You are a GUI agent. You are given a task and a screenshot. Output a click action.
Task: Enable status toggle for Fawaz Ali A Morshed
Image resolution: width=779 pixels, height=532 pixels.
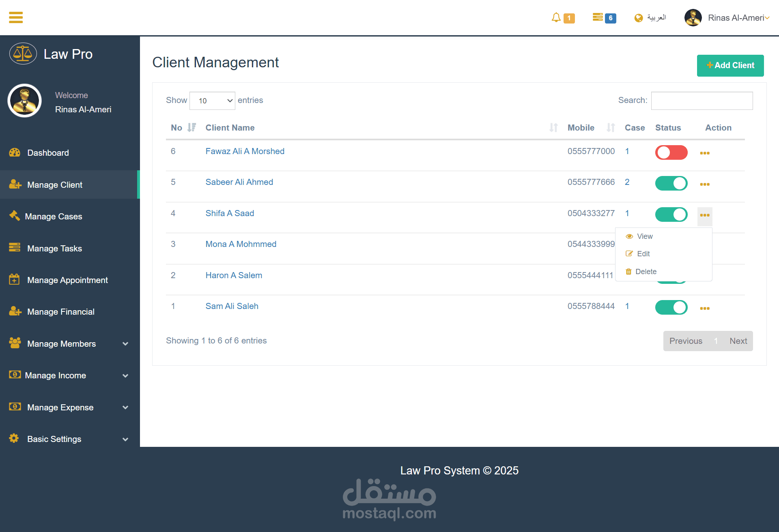(671, 152)
